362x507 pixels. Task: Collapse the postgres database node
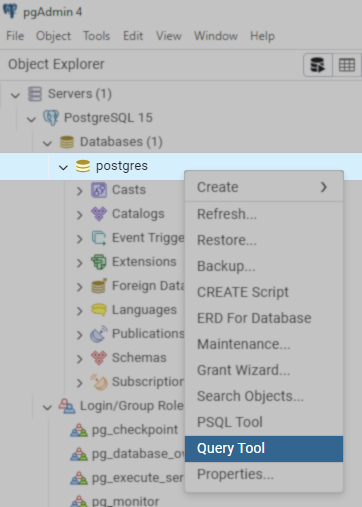coord(63,167)
